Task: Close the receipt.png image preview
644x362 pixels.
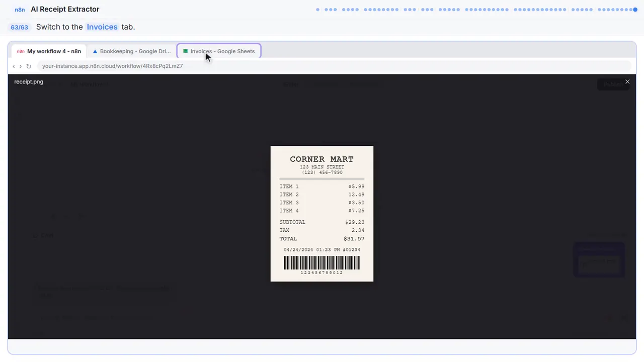Action: coord(627,81)
